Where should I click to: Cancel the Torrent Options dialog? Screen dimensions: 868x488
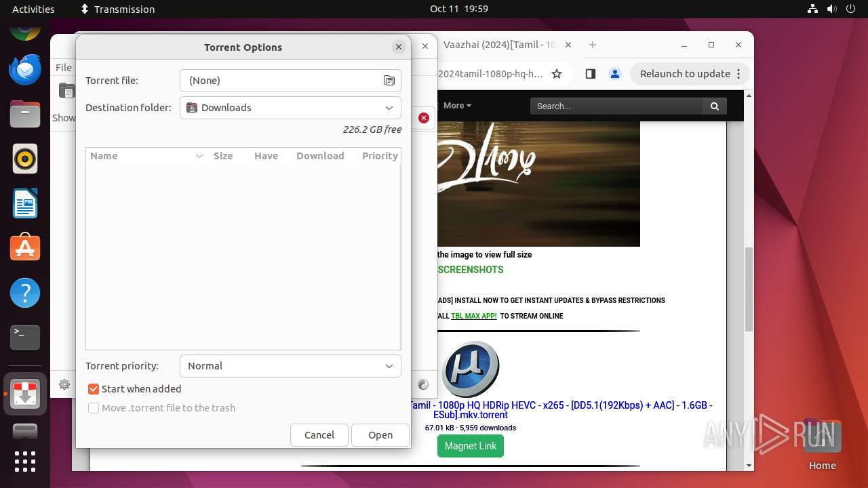pos(319,435)
